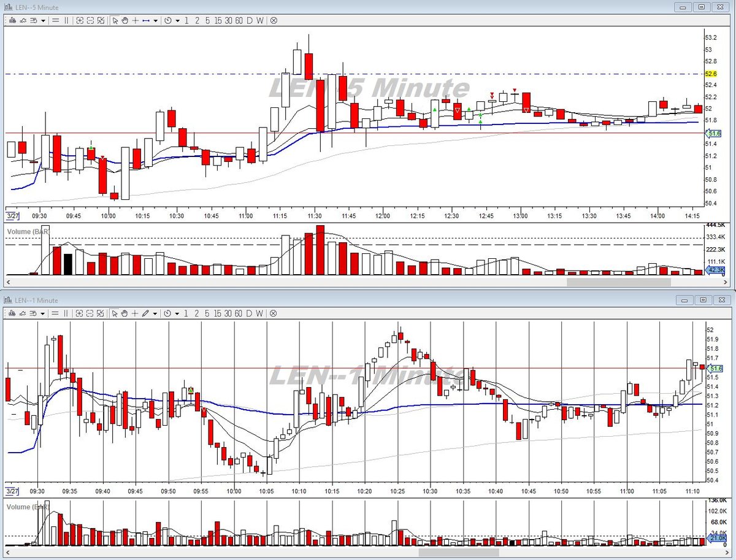Reset zoom fit on 1 Minute chart
Image resolution: width=736 pixels, height=560 pixels.
[101, 313]
